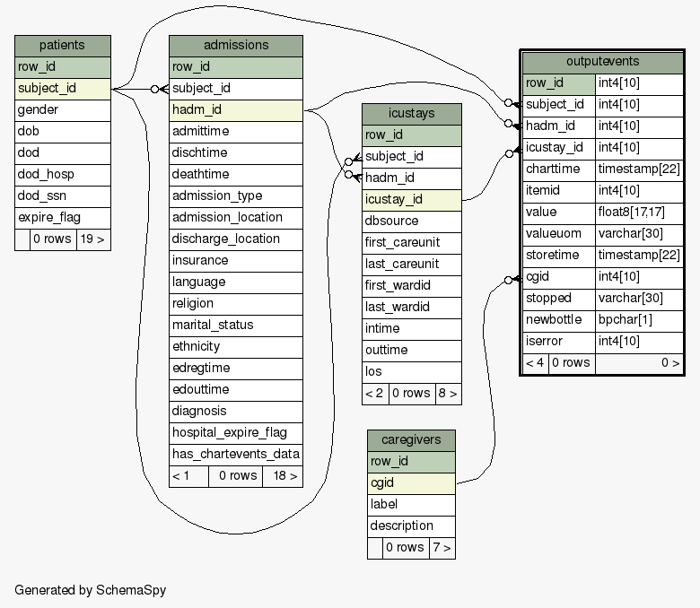Select edregtime column in admissions

(x=236, y=369)
